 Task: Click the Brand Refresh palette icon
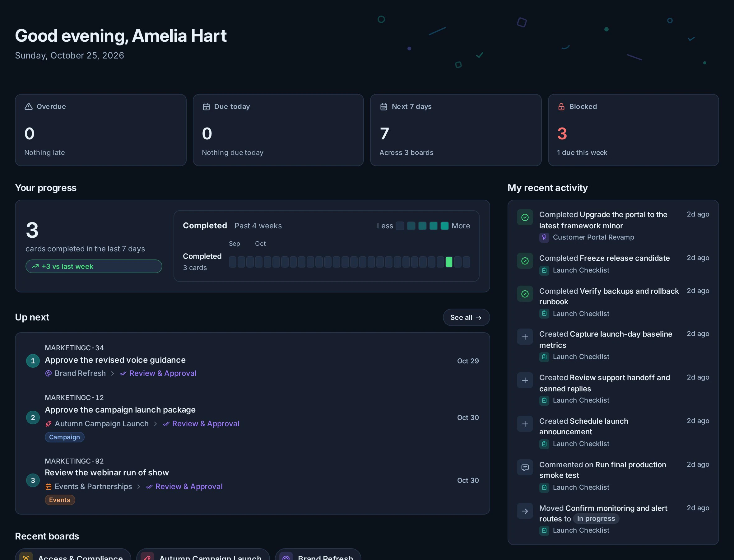tap(49, 373)
